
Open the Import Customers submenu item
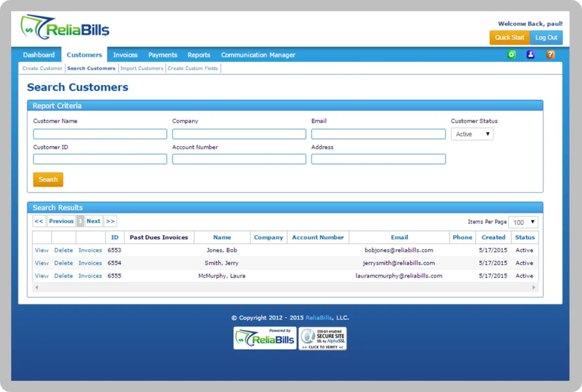(142, 68)
